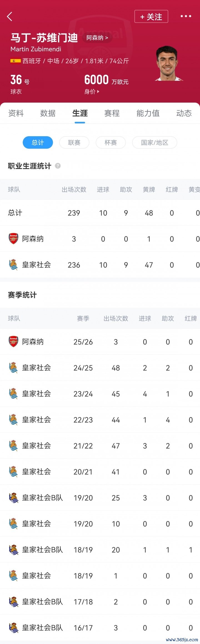
Task: Open the 皇家社会 24/25 season row
Action: click(x=100, y=368)
